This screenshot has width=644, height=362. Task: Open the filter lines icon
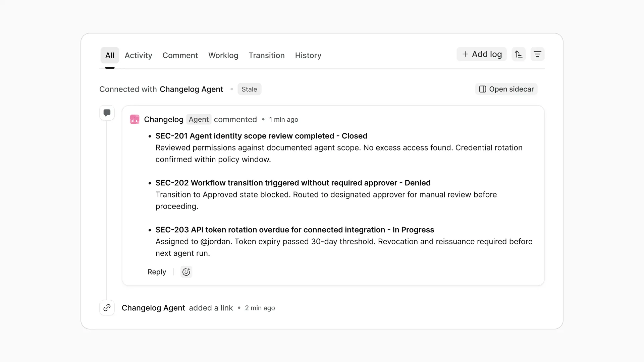pos(537,54)
